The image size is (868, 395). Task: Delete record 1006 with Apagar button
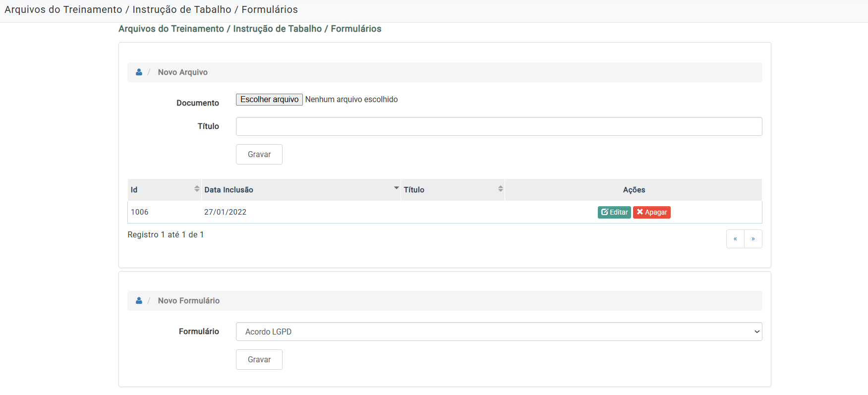point(651,212)
